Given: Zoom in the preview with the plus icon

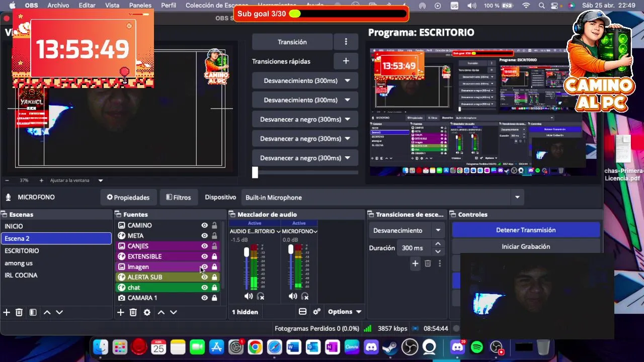Looking at the screenshot, I should 41,180.
